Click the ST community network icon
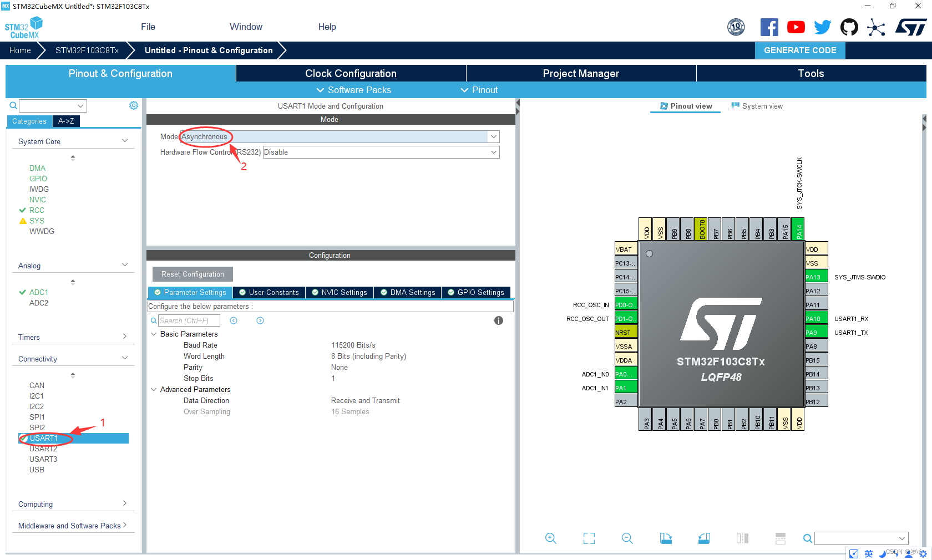Viewport: 932px width, 560px height. (876, 27)
